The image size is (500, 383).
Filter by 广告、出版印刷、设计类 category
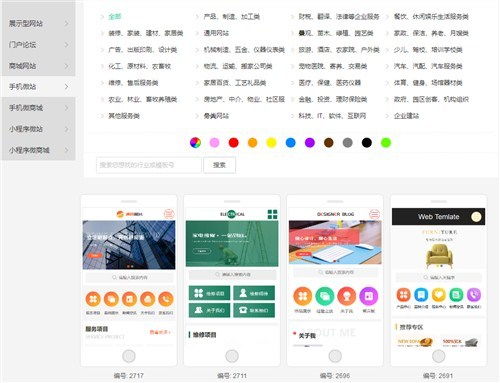(143, 50)
